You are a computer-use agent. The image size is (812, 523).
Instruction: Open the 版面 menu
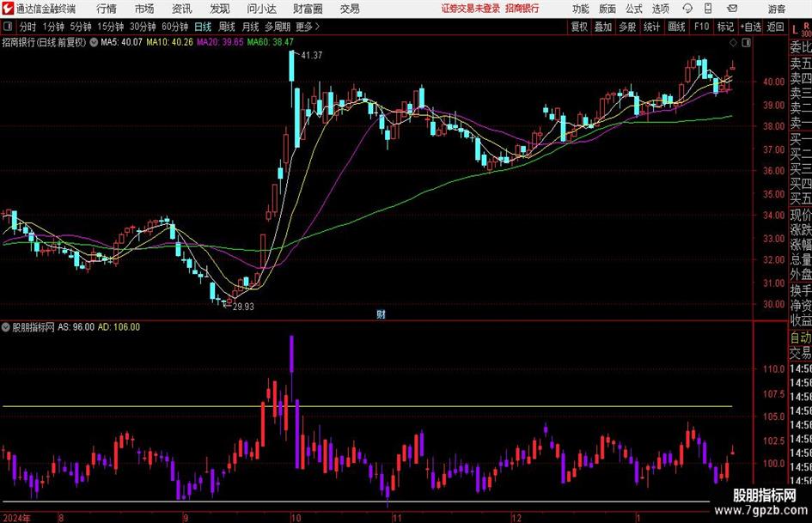pyautogui.click(x=607, y=9)
